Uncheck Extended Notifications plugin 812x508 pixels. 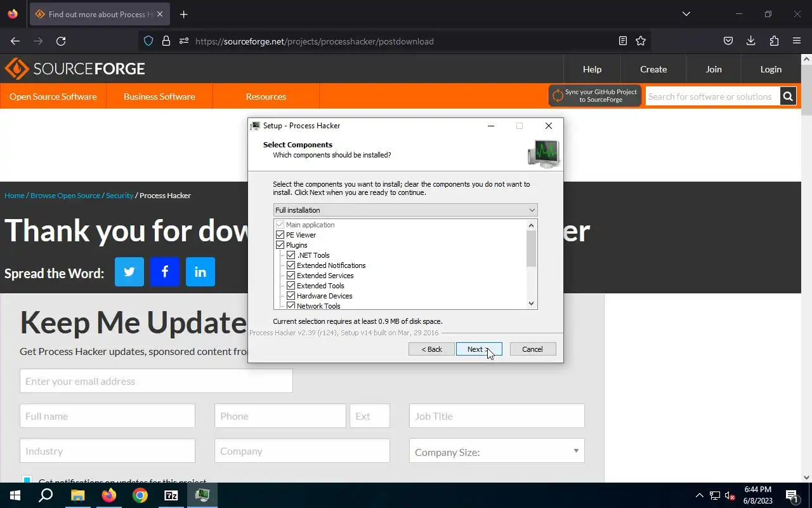tap(291, 265)
